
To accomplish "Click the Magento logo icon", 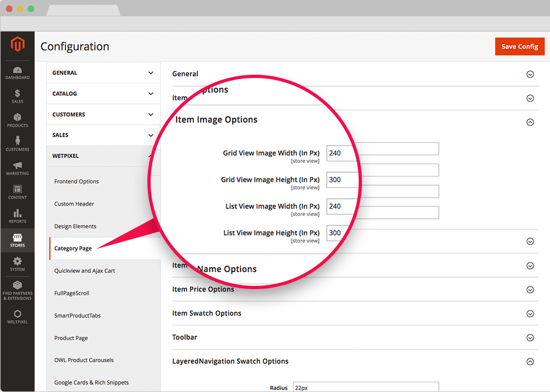I will coord(17,44).
